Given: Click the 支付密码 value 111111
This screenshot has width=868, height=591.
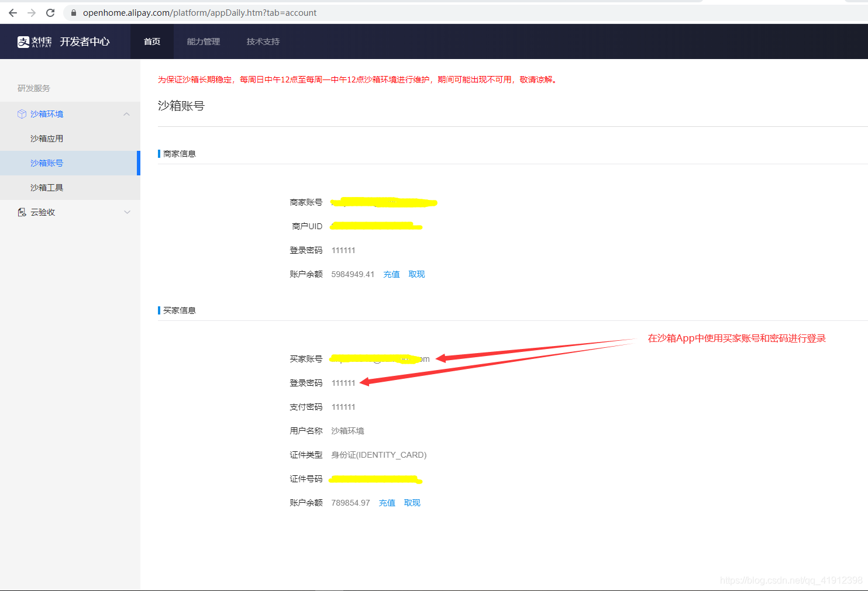Looking at the screenshot, I should (x=343, y=407).
